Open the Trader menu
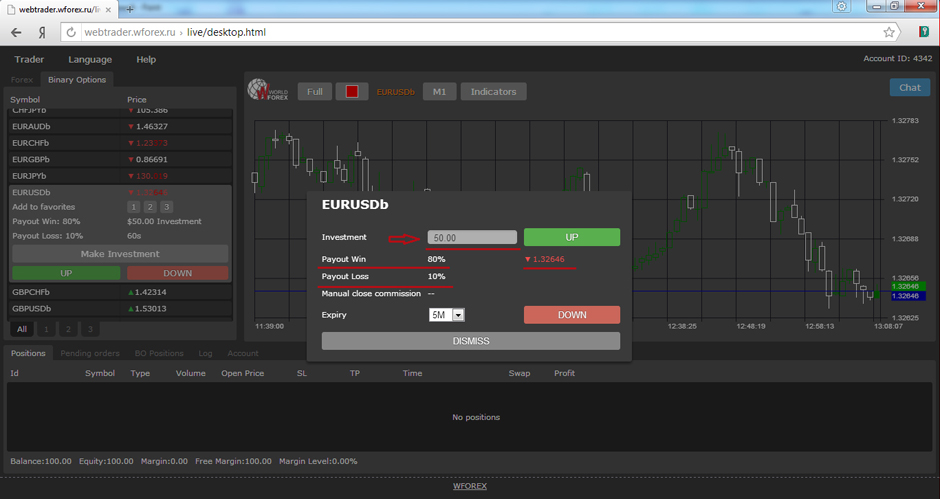This screenshot has height=499, width=940. pos(29,59)
